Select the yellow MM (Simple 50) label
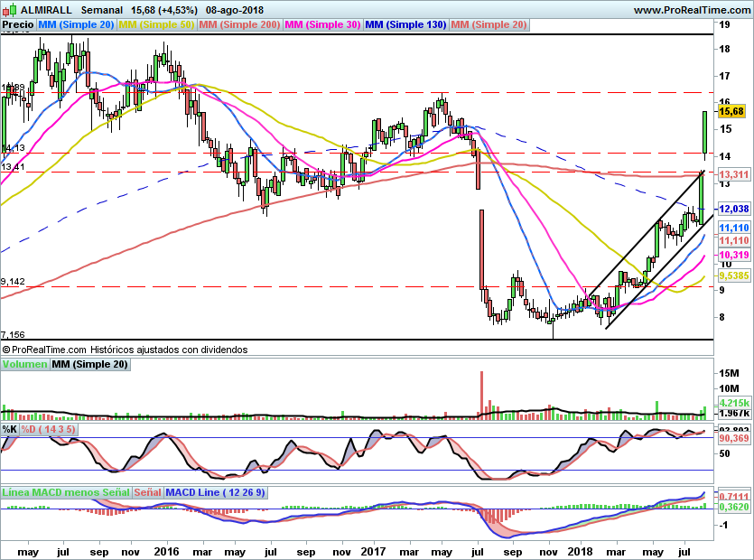This screenshot has height=560, width=754. pos(156,25)
